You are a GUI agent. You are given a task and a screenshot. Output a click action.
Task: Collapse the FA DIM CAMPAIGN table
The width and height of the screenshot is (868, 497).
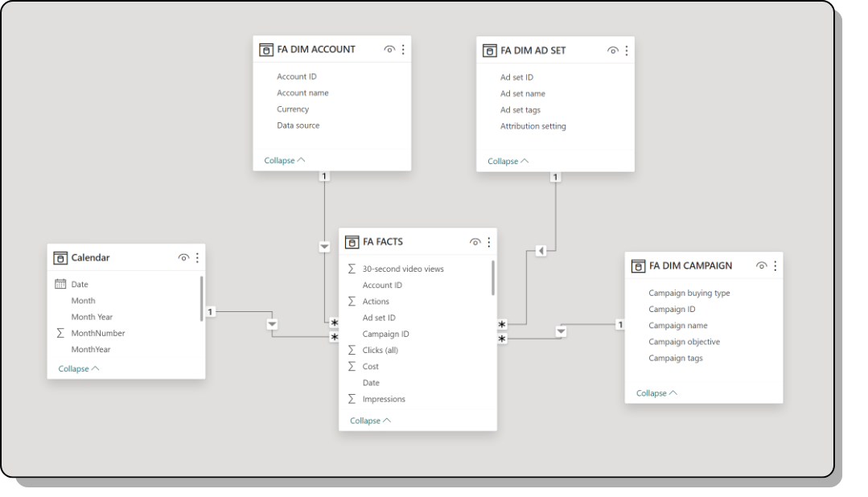pyautogui.click(x=656, y=393)
